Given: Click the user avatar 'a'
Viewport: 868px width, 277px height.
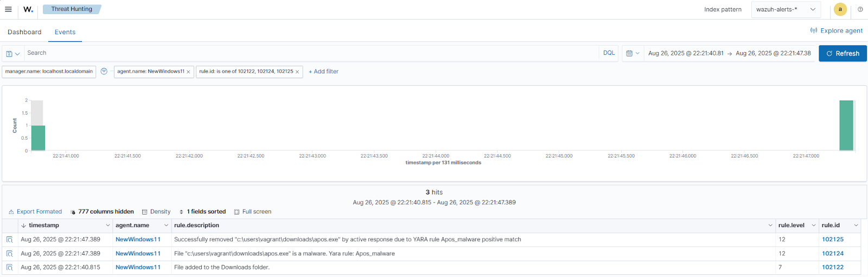Looking at the screenshot, I should [840, 9].
